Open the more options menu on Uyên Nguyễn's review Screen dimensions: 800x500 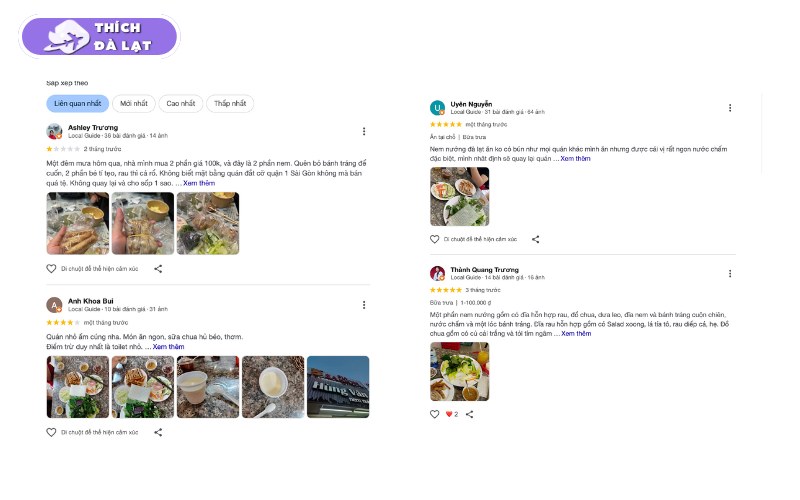[x=730, y=108]
